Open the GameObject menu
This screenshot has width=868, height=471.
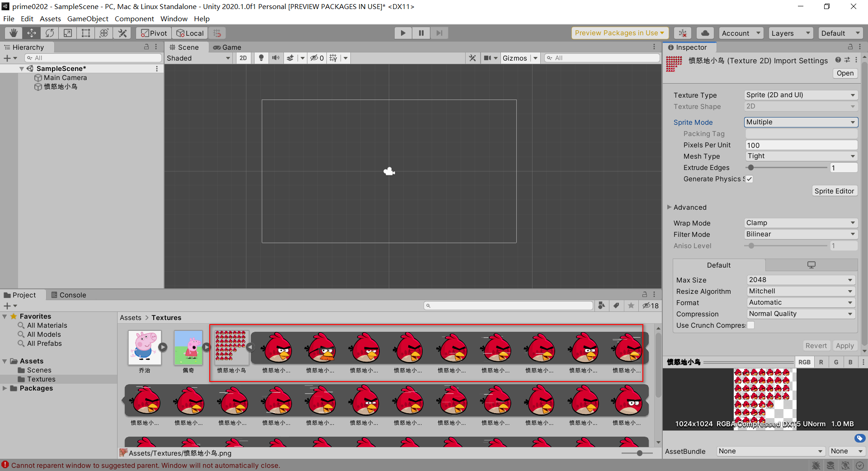88,19
